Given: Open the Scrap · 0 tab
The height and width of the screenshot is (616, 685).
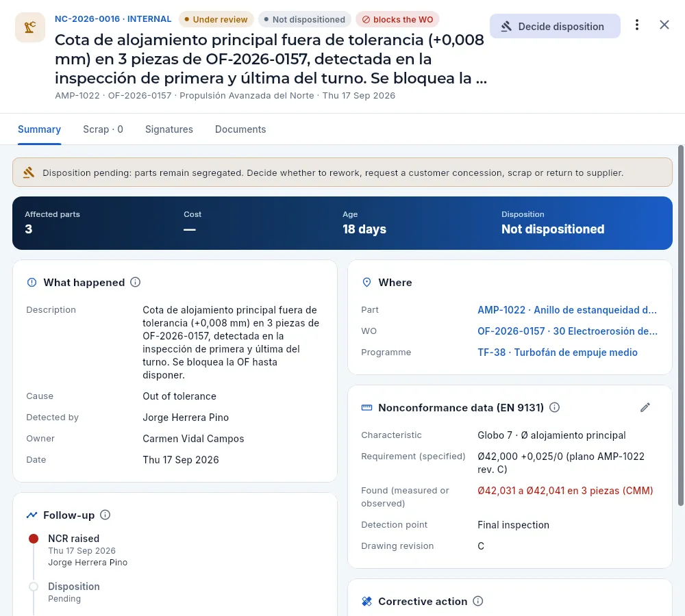Looking at the screenshot, I should click(x=103, y=129).
